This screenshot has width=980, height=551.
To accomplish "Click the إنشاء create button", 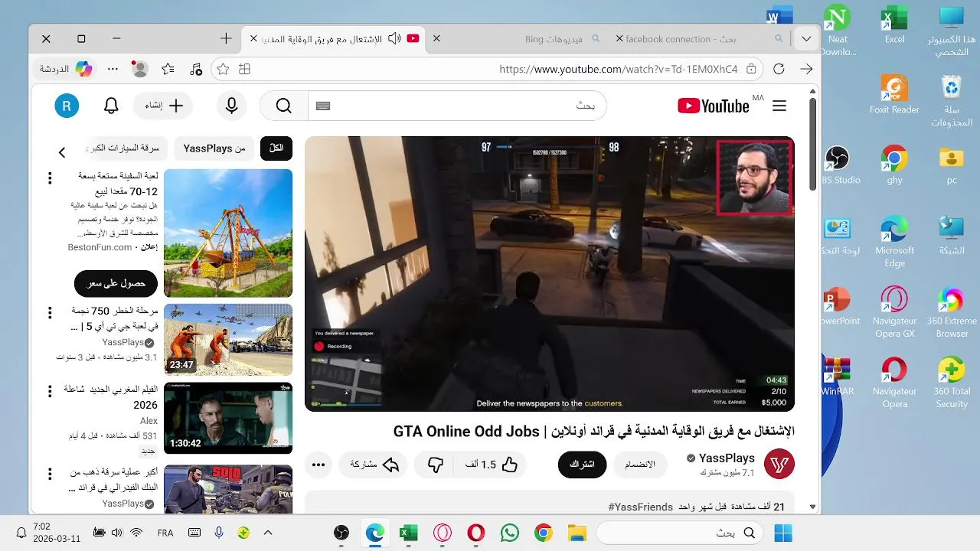I will point(163,106).
